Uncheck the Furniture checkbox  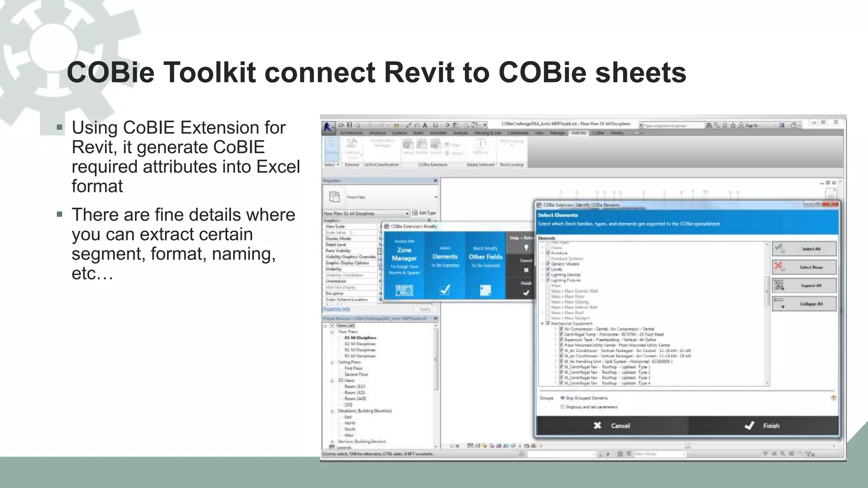548,253
